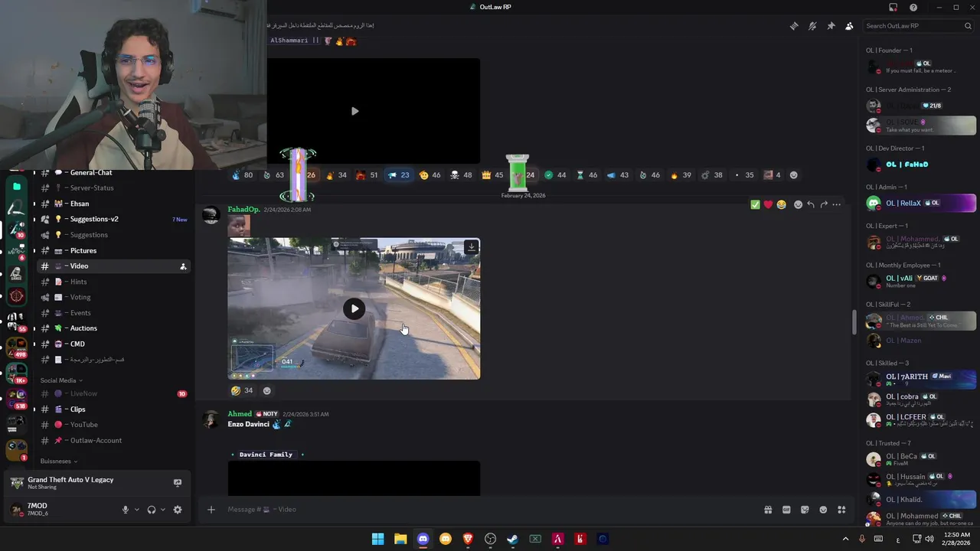This screenshot has height=551, width=980.
Task: Open File Explorer from the taskbar
Action: (400, 539)
